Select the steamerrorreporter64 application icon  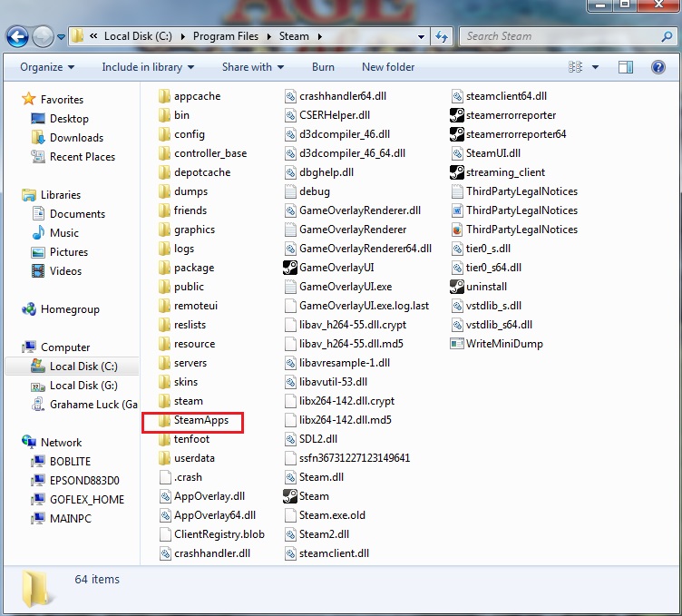457,134
